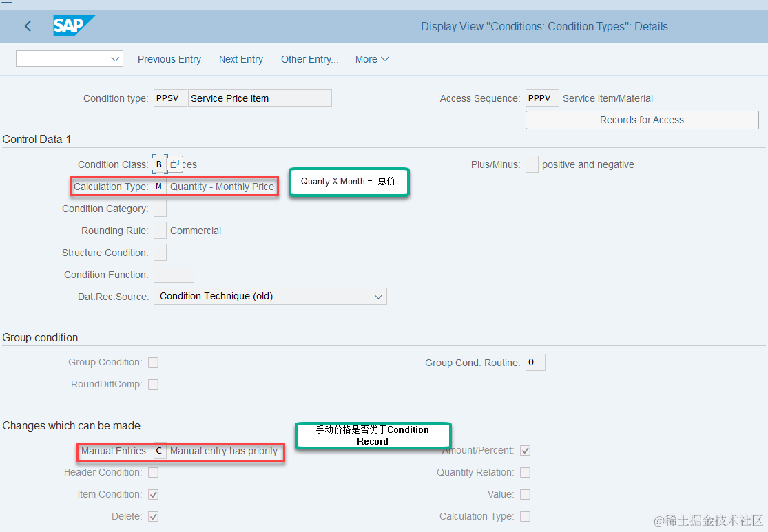Click Records for Access button
The height and width of the screenshot is (532, 768).
(x=642, y=120)
